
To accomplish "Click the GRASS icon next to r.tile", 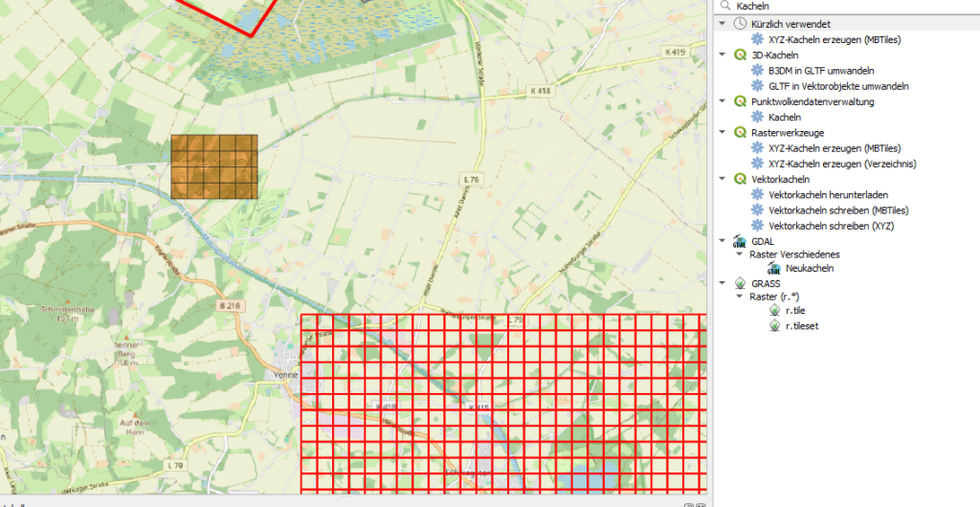I will click(x=775, y=310).
